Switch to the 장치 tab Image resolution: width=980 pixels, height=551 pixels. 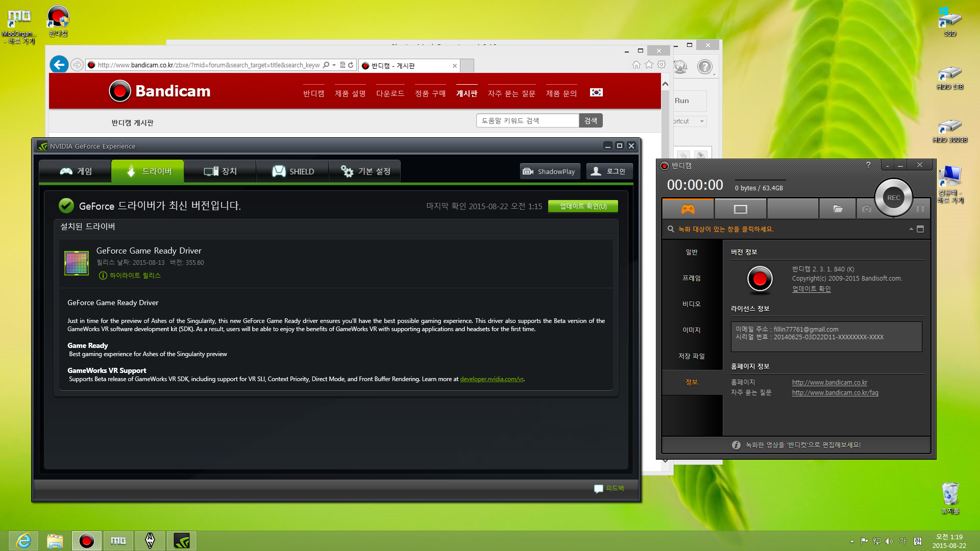tap(220, 171)
